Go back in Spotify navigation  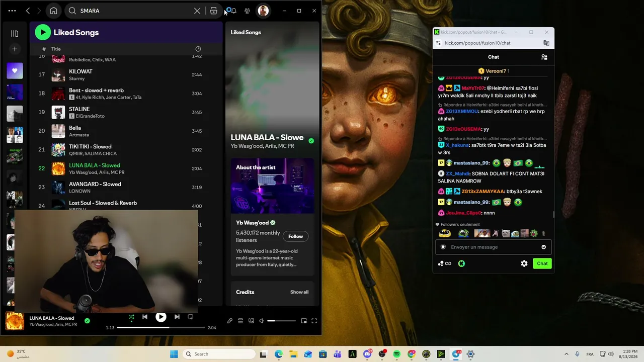28,11
